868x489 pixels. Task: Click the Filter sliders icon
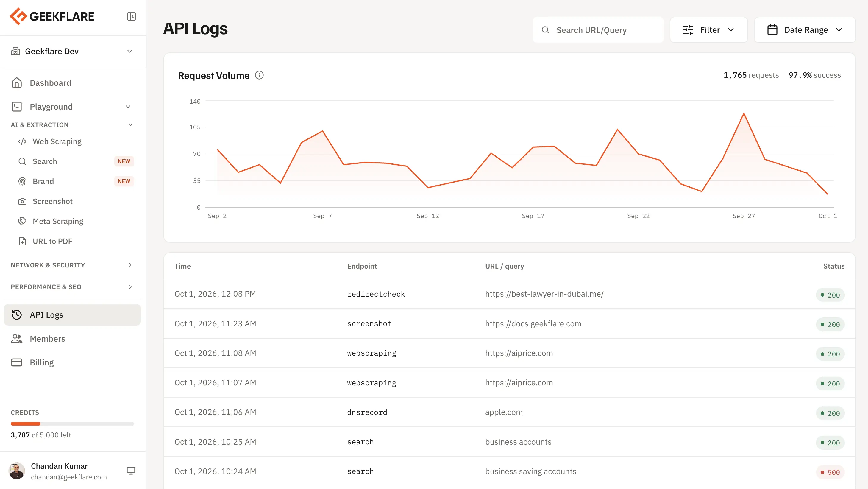click(x=688, y=30)
